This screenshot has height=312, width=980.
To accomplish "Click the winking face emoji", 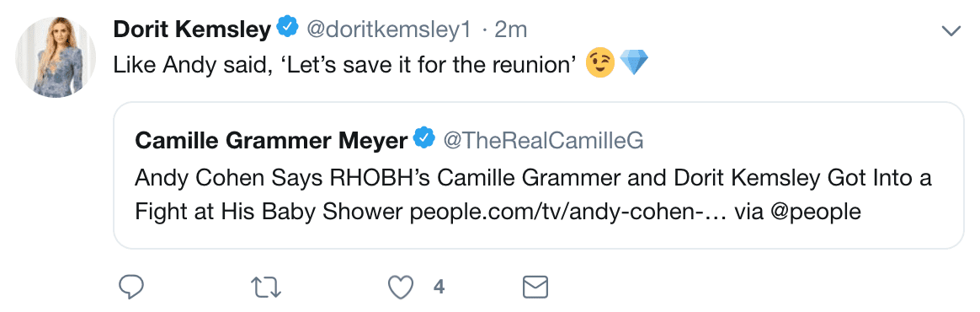I will (600, 64).
